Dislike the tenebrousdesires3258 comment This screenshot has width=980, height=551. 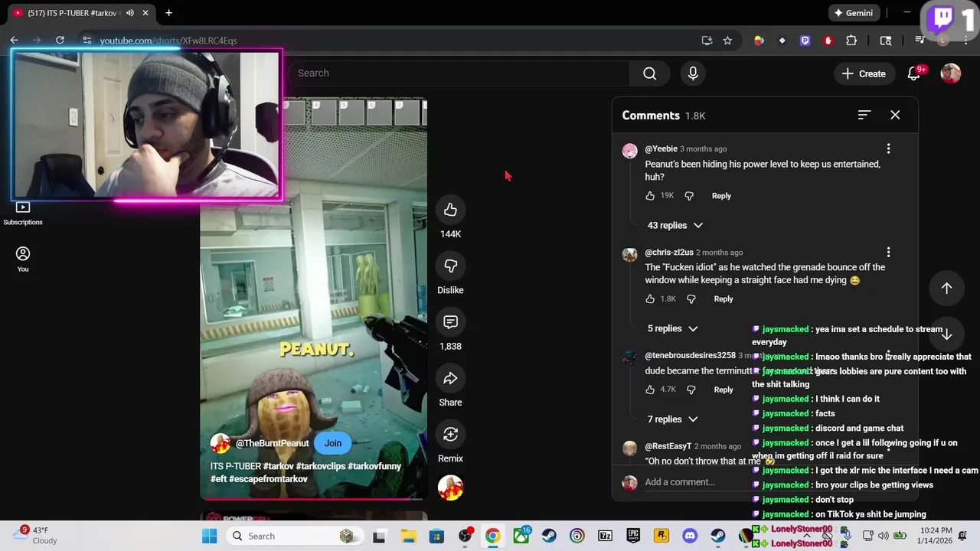(x=691, y=390)
